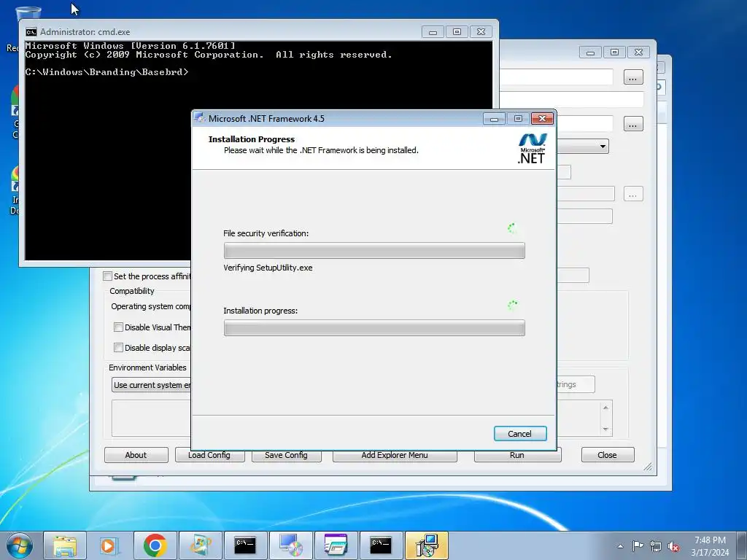Enable the Set the process affinity checkbox

tap(108, 276)
